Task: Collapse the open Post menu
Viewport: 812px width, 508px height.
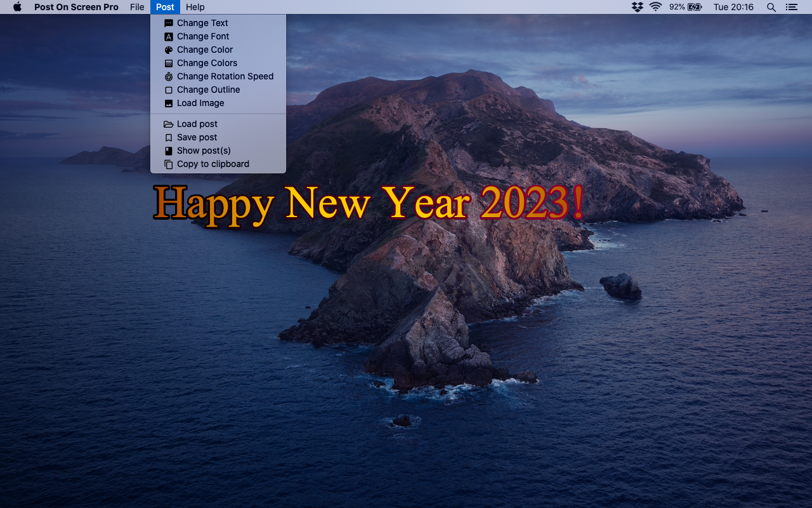Action: pyautogui.click(x=165, y=7)
